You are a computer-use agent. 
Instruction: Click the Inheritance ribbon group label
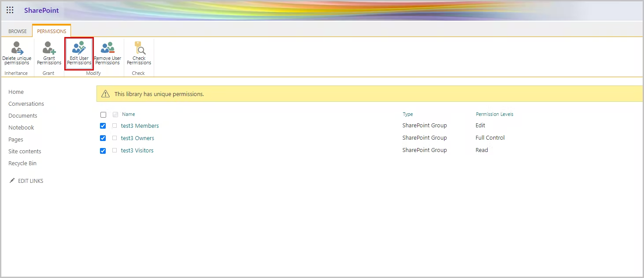click(x=16, y=73)
